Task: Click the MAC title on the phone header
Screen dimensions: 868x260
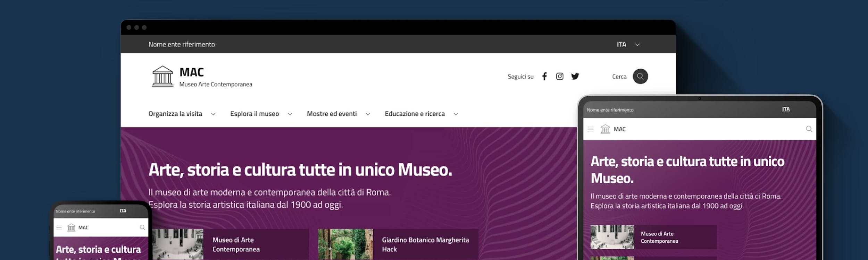Action: [83, 227]
